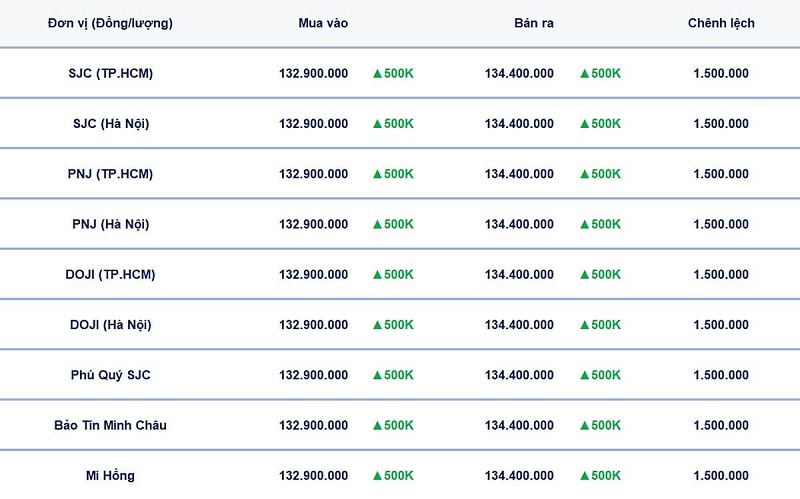Viewport: 800px width, 499px height.
Task: Click the Đơn vị (Đồng/lượng) header
Action: click(110, 23)
